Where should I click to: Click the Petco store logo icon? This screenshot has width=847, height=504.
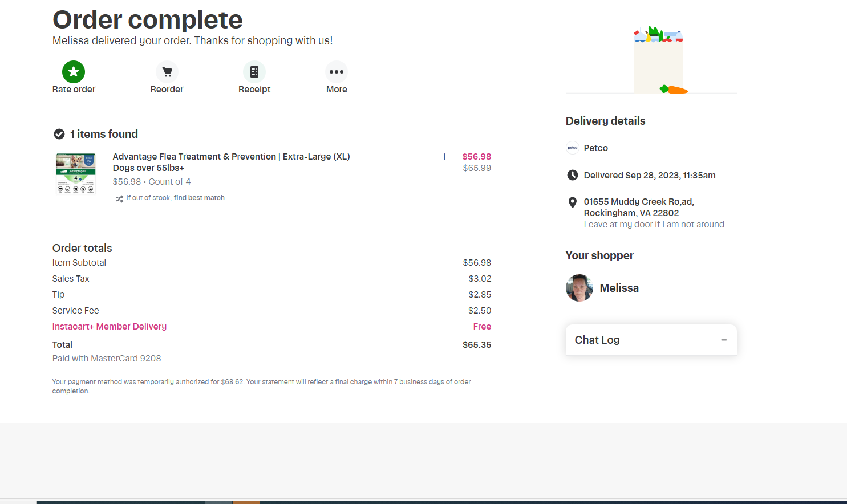click(x=573, y=148)
